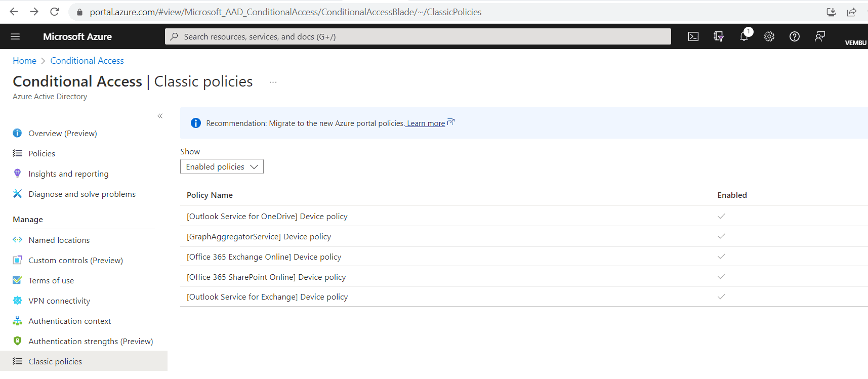Image resolution: width=868 pixels, height=379 pixels.
Task: Click Enabled checkmark for Outlook Service for Exchange
Action: click(721, 297)
